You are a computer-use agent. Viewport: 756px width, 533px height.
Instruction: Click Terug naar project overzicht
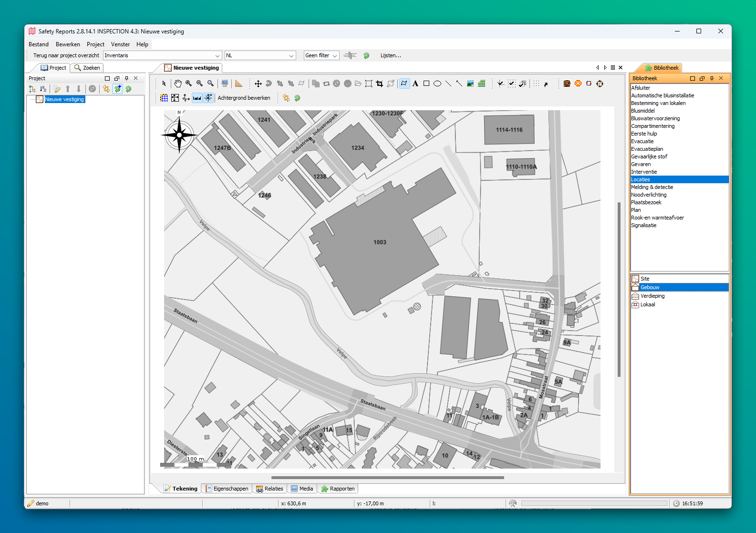66,55
